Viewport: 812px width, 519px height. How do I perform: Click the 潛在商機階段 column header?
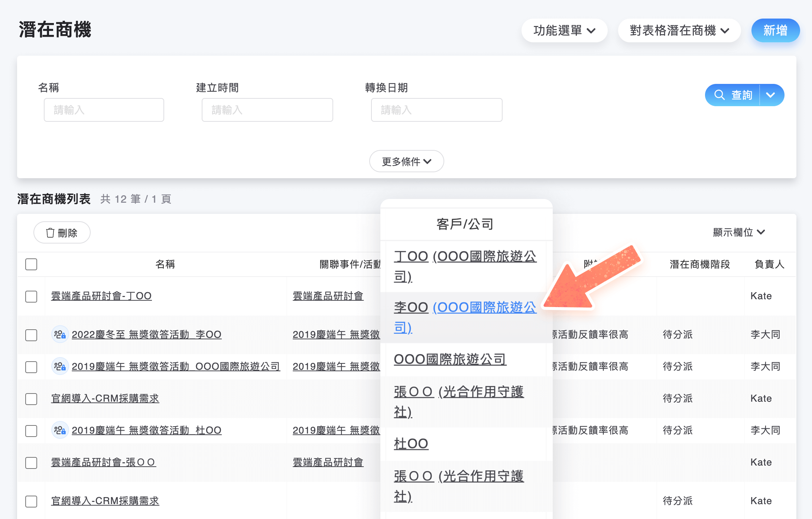700,264
